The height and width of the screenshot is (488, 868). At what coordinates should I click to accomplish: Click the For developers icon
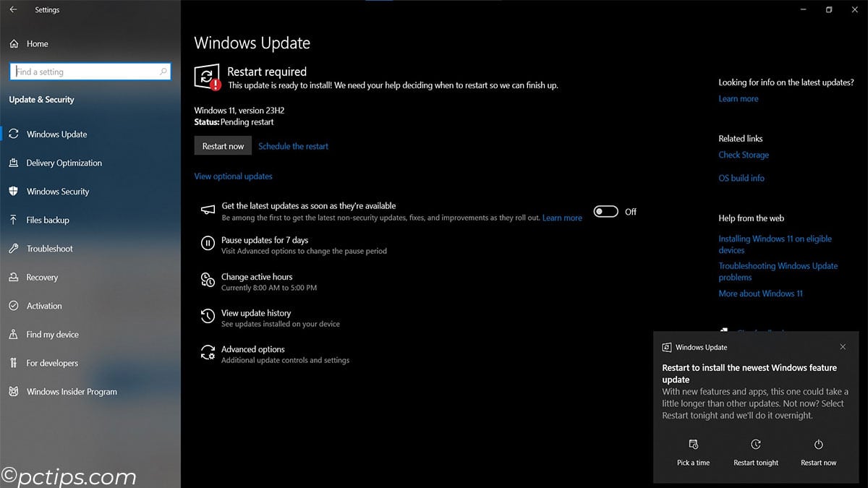coord(14,363)
